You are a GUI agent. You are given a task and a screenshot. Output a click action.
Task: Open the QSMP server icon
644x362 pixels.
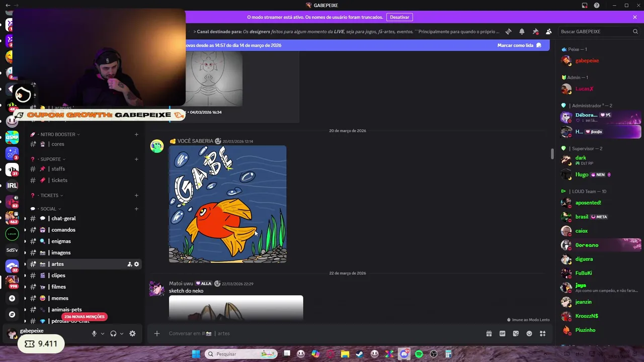tap(12, 137)
